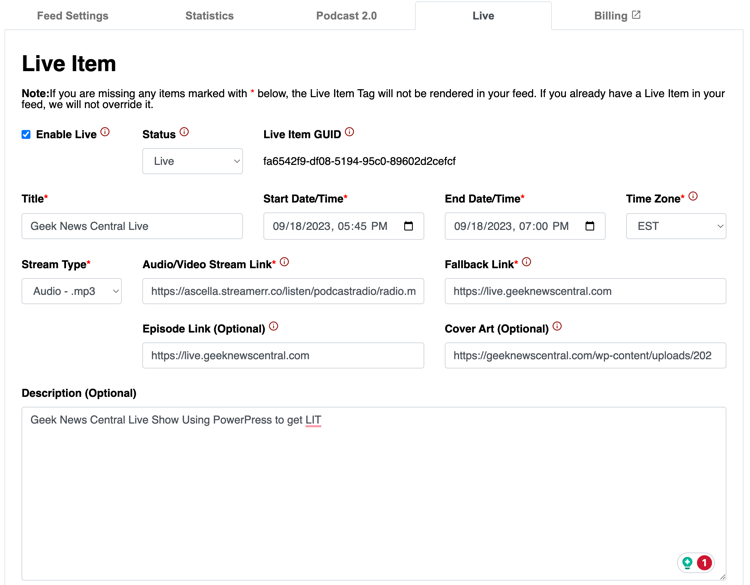Viewport: 750px width, 585px height.
Task: Click info icon next to Audio/Video Stream Link
Action: tap(284, 262)
